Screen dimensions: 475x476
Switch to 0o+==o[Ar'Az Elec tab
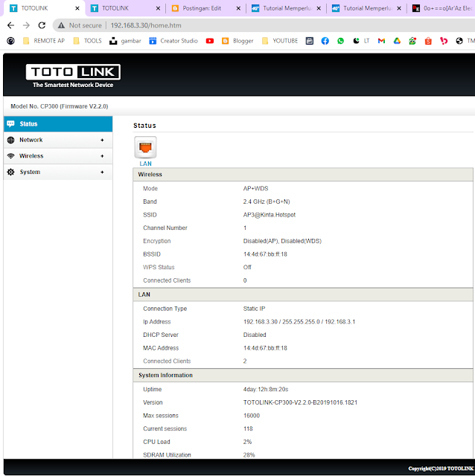[x=442, y=8]
